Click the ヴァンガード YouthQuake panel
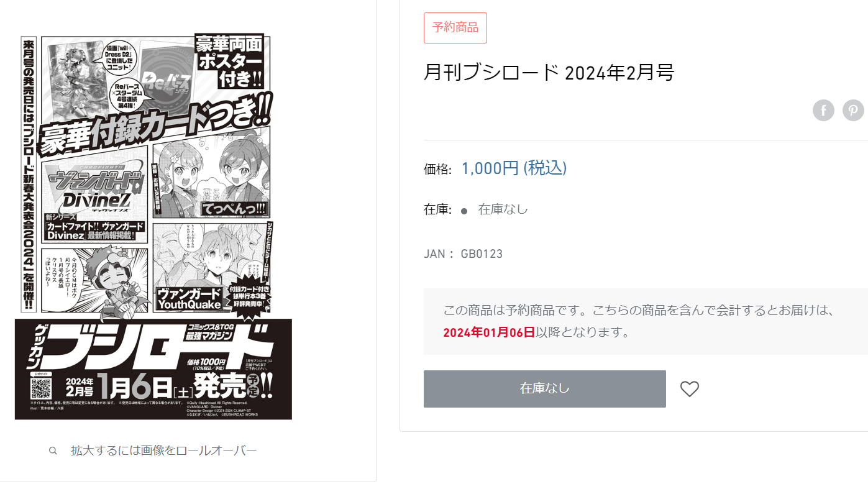 coord(211,268)
